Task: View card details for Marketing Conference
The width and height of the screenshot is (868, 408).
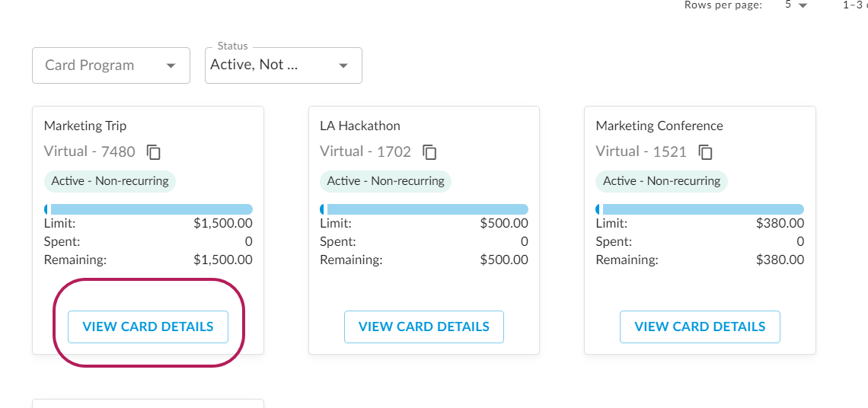Action: coord(700,327)
